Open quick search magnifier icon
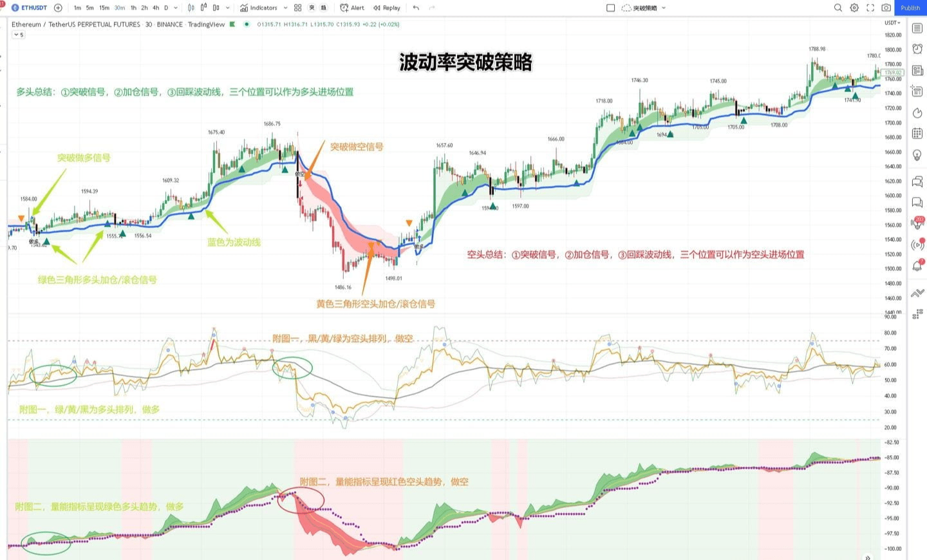 tap(838, 8)
